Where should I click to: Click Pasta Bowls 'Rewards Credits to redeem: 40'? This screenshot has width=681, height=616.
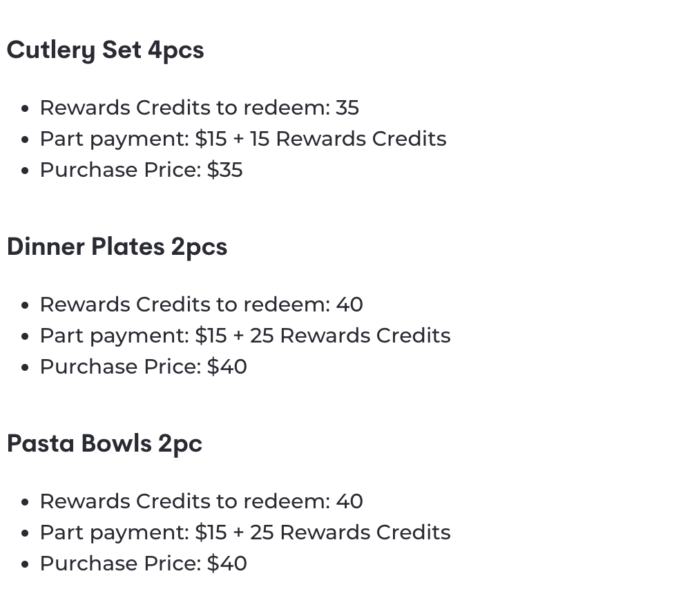point(202,501)
